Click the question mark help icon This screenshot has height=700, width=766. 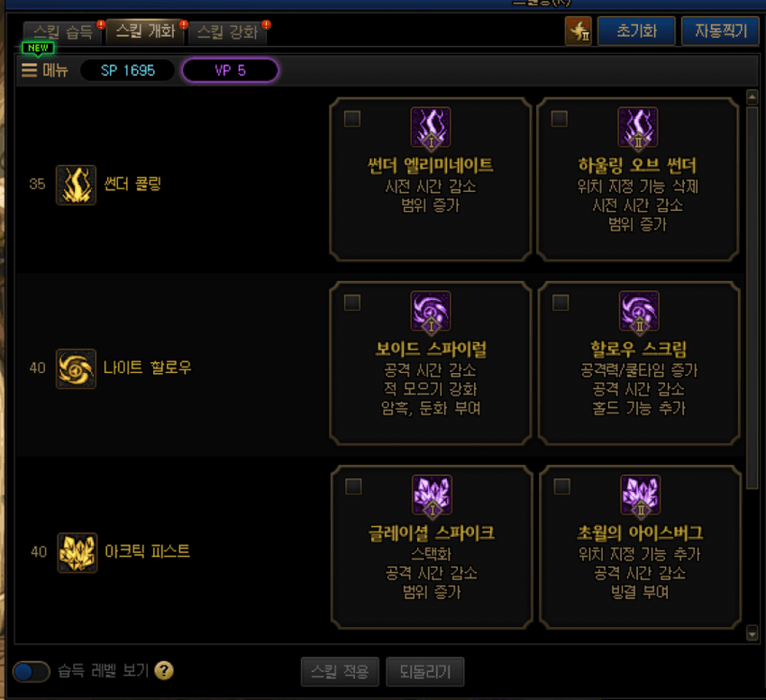(x=164, y=670)
